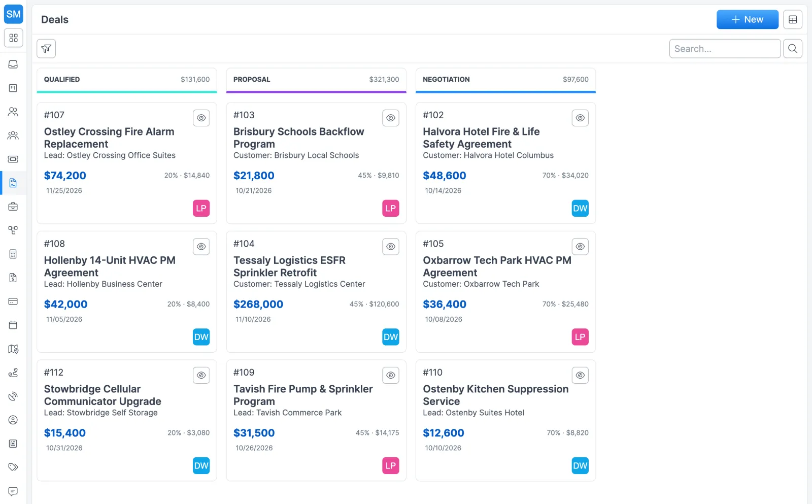812x504 pixels.
Task: Open the contacts two-person sidebar icon
Action: pyautogui.click(x=13, y=112)
